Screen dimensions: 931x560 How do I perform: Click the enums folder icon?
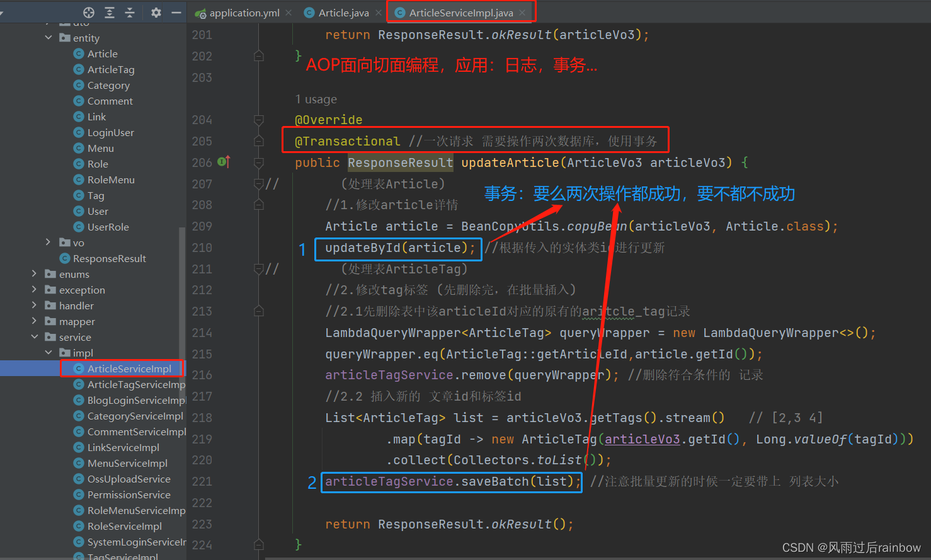50,274
